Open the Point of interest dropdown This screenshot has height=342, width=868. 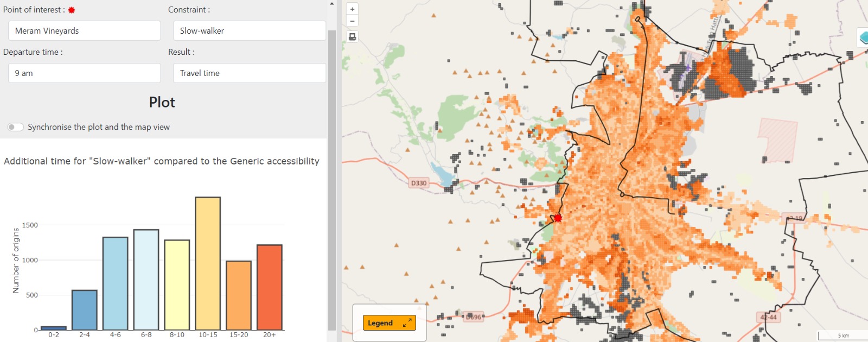(x=84, y=31)
